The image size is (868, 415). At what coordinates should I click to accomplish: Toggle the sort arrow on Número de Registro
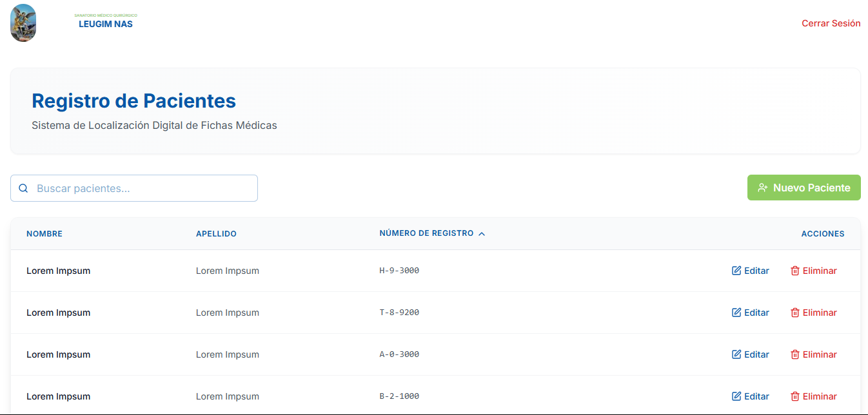coord(482,233)
